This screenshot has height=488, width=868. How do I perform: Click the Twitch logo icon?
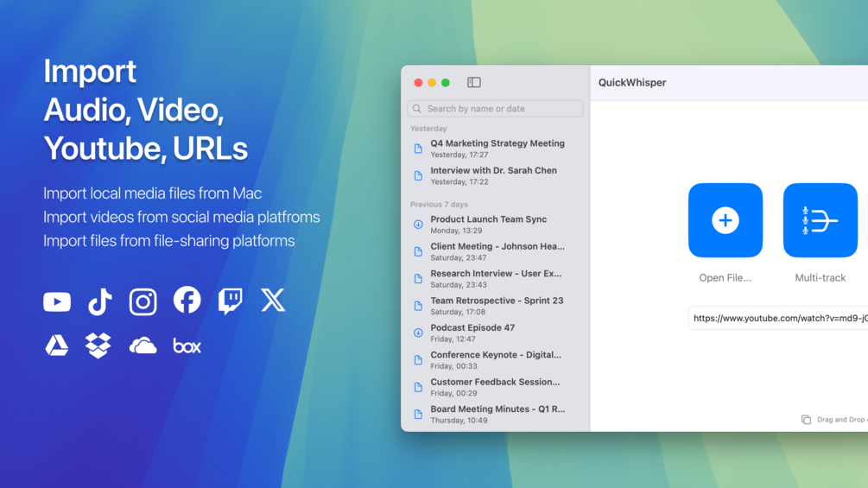pyautogui.click(x=231, y=301)
